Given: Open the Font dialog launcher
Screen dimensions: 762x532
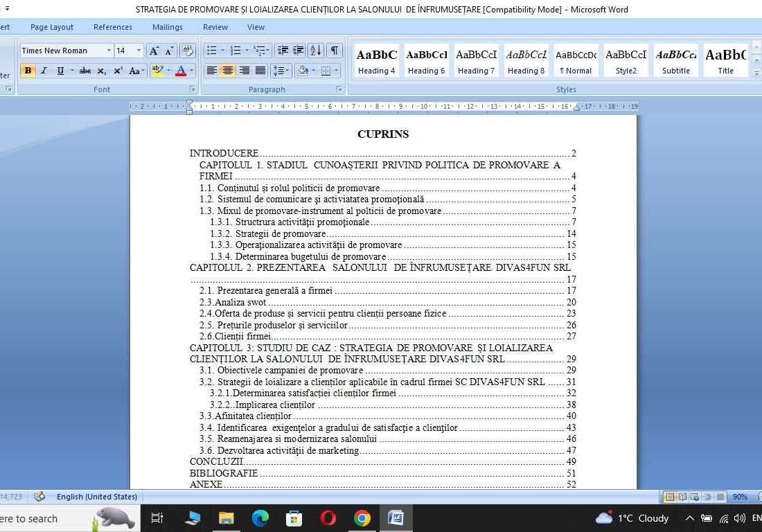Looking at the screenshot, I should [192, 89].
